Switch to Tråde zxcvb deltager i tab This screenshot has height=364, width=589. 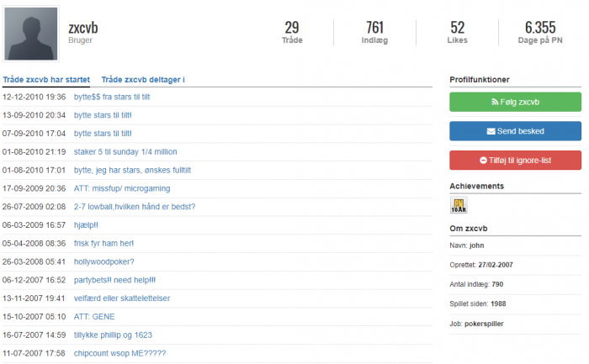click(x=143, y=80)
